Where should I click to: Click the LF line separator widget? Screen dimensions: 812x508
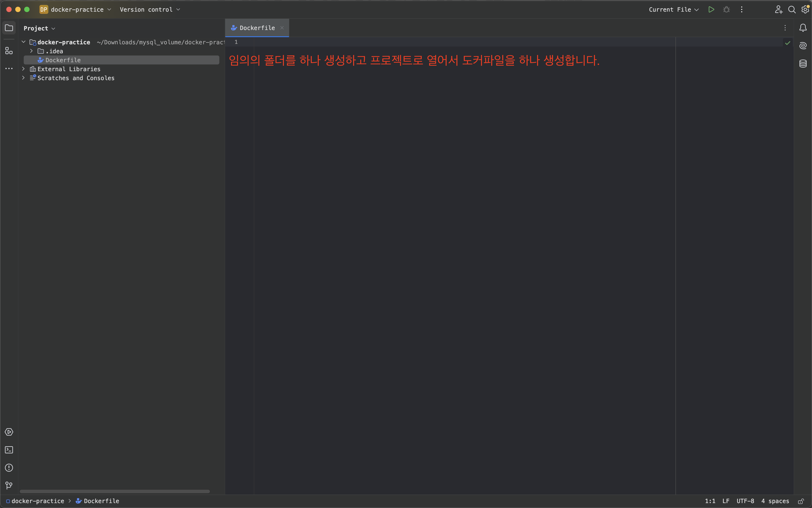[726, 501]
